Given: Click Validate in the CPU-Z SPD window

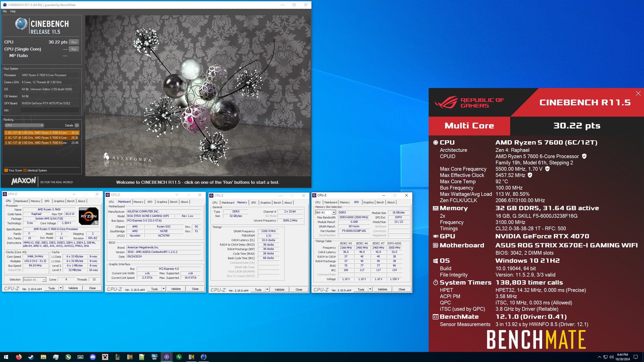Looking at the screenshot, I should [x=382, y=289].
